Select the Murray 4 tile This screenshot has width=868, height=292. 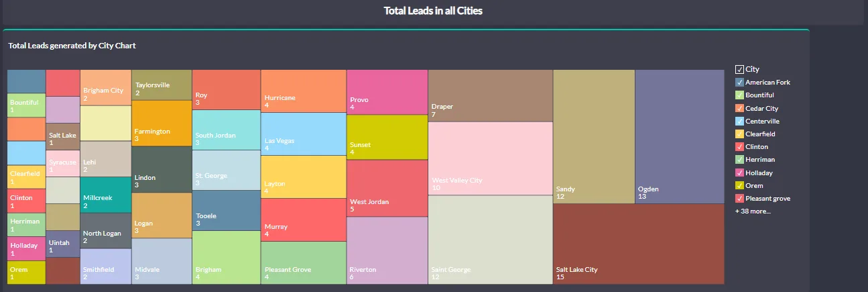tap(303, 220)
